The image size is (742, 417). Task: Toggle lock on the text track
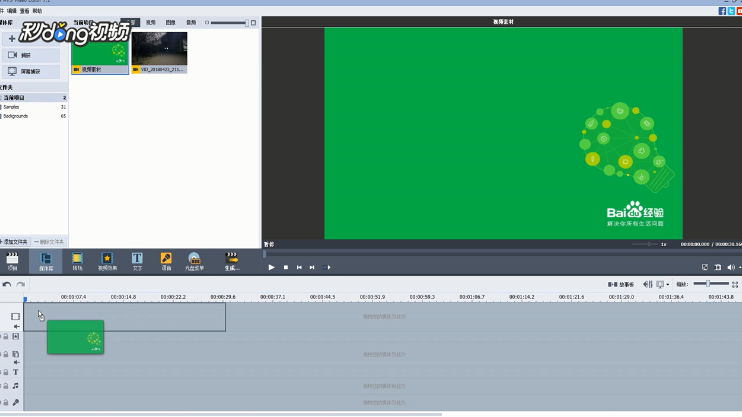[x=6, y=373]
